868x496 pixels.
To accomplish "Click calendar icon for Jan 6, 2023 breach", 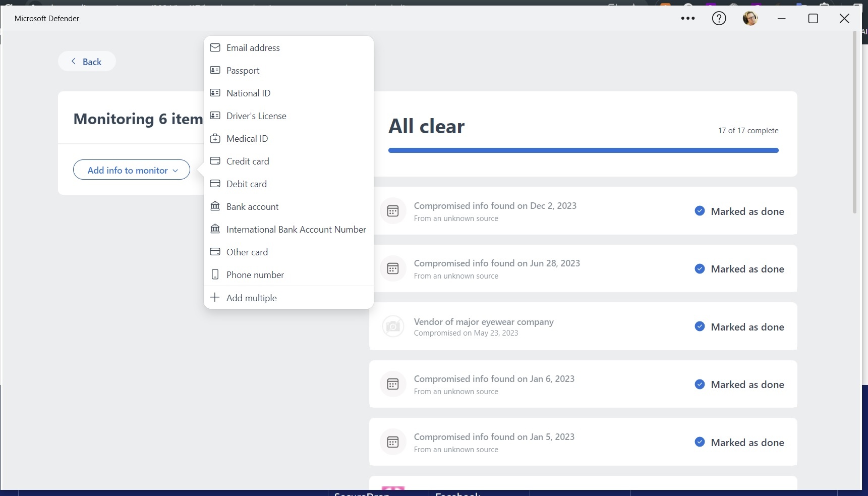I will pyautogui.click(x=393, y=384).
